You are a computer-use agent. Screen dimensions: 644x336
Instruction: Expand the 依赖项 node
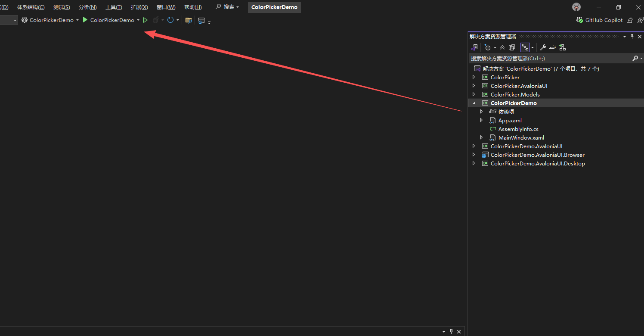tap(481, 112)
